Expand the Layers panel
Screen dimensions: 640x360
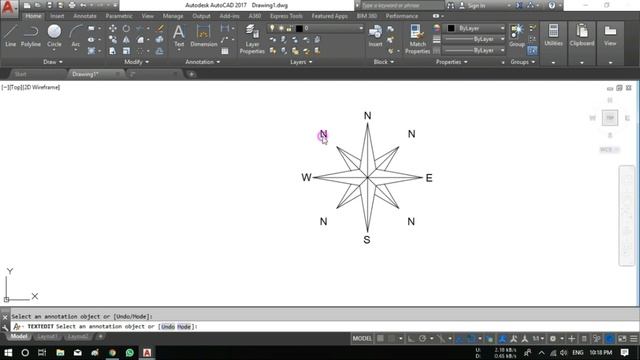tap(301, 62)
